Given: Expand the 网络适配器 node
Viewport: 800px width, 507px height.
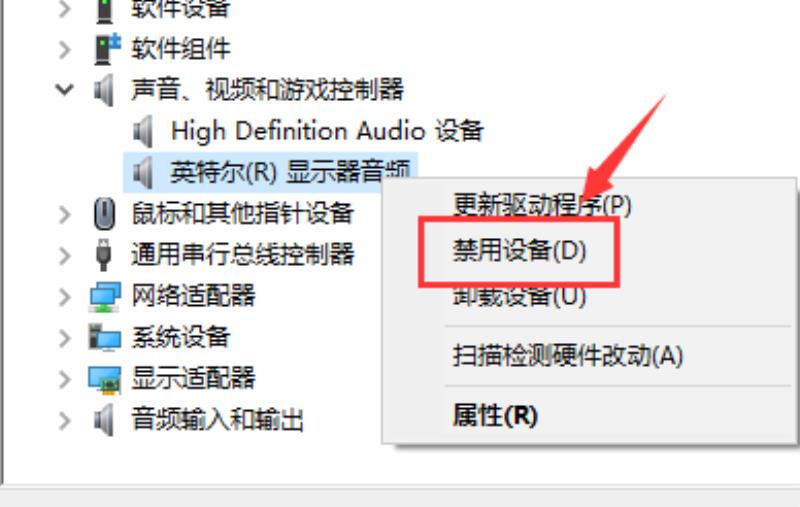Looking at the screenshot, I should point(65,296).
